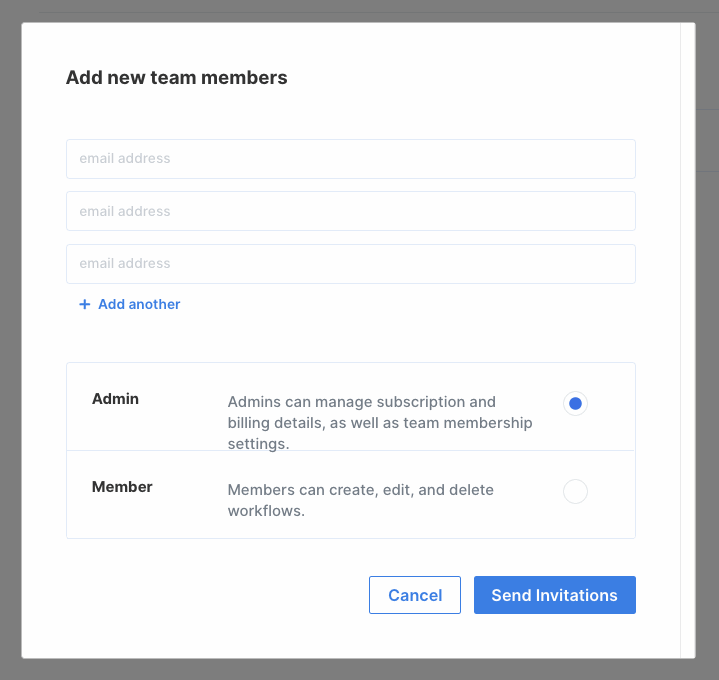Choose the Member role radio button
Screen dimensions: 719x680
[575, 492]
